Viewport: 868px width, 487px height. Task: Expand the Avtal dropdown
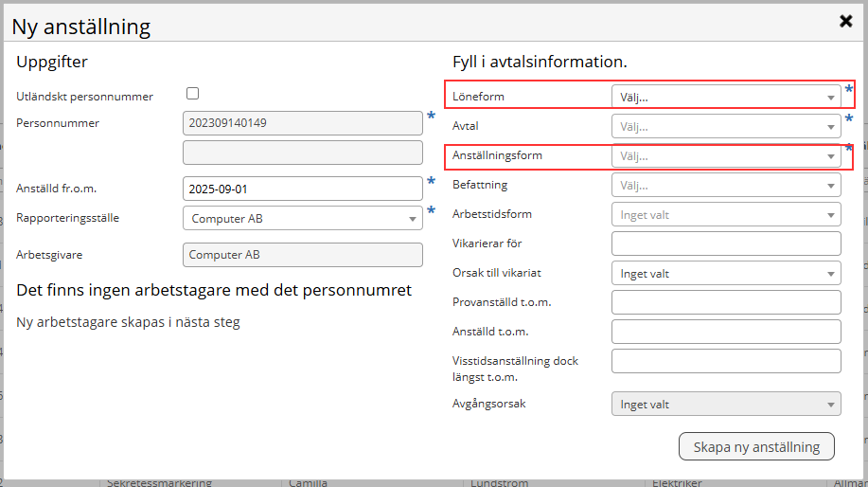725,126
